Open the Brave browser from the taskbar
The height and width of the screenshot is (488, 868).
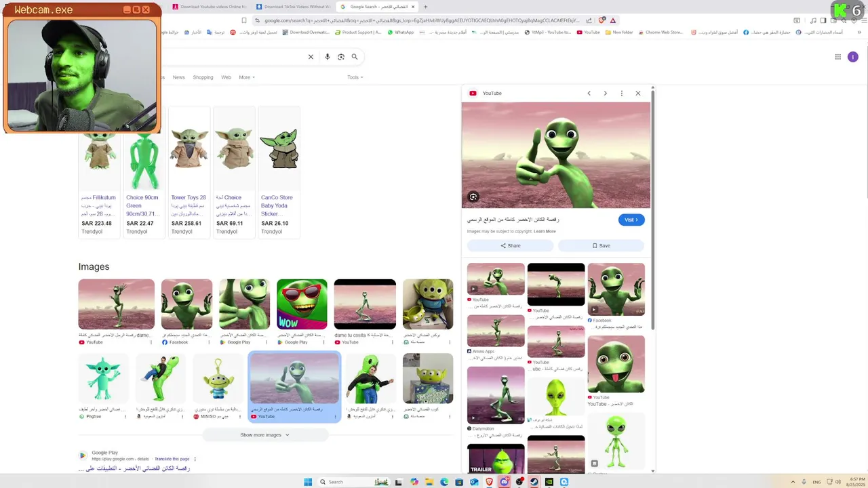coord(489,482)
